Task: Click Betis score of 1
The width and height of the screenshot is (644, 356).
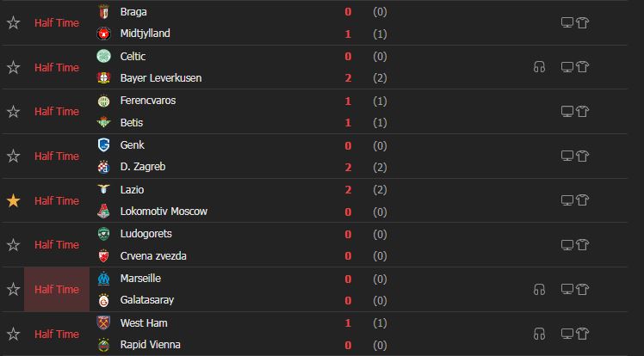Action: (x=348, y=123)
